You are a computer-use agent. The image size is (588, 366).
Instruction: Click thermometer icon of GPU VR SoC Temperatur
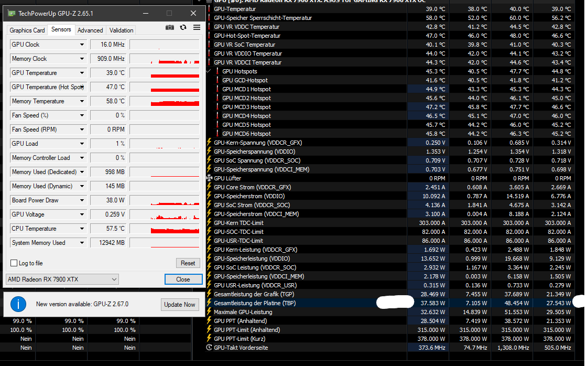pos(209,45)
